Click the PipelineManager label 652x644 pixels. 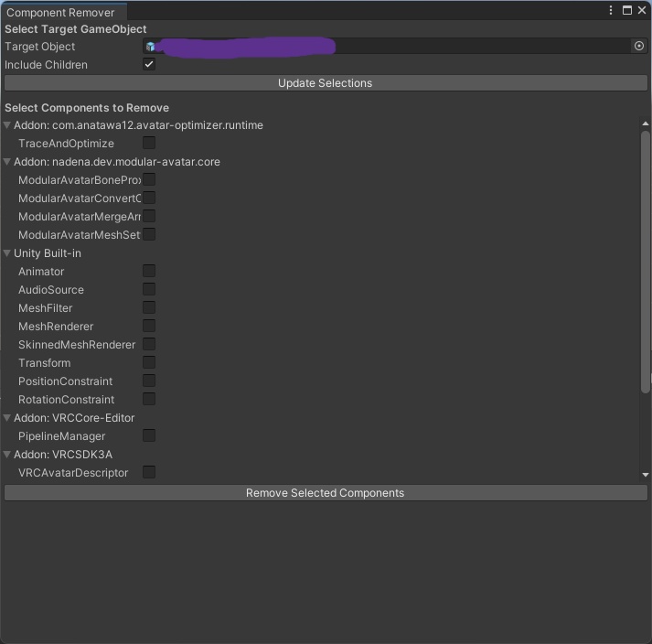click(x=61, y=436)
